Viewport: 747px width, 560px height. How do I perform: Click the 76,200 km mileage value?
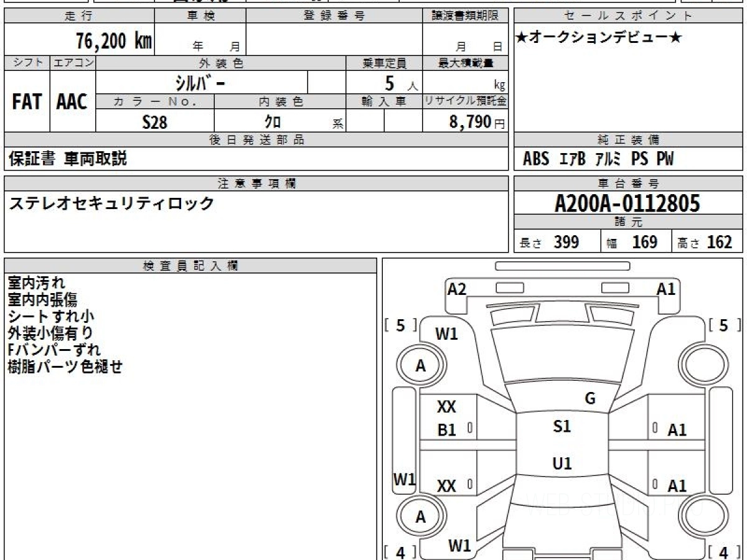click(114, 40)
